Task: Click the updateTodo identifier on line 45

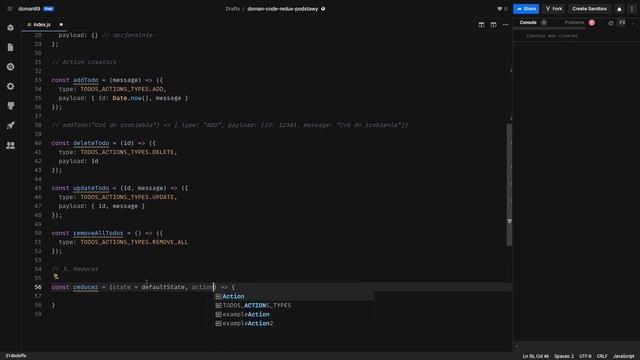Action: [x=91, y=188]
